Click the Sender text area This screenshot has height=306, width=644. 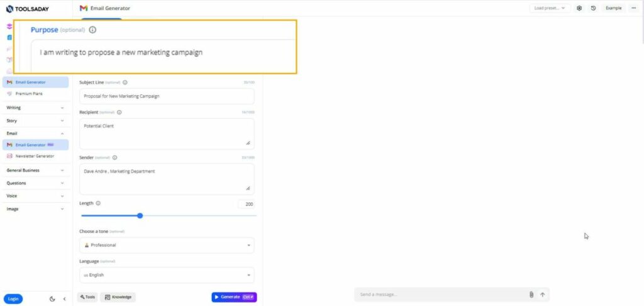click(x=167, y=179)
